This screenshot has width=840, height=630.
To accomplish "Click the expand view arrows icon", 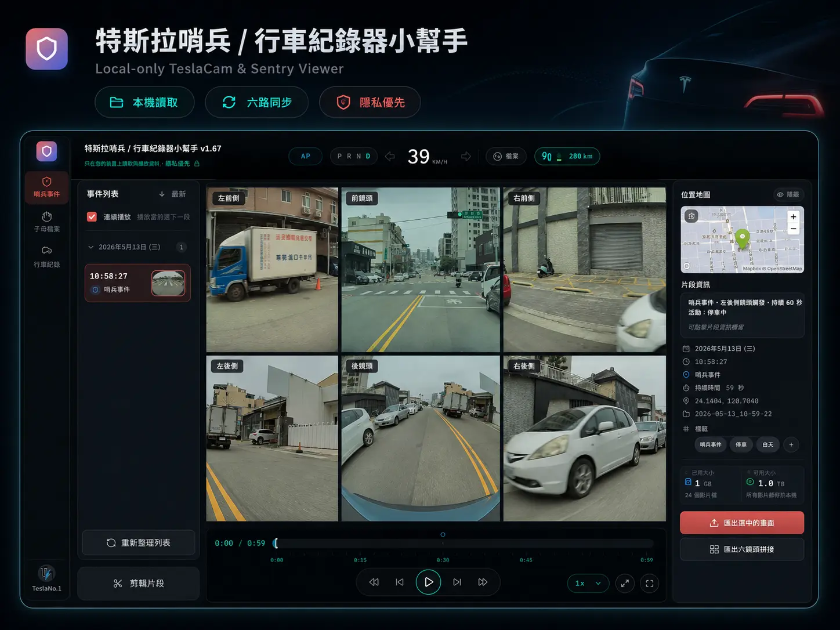I will coord(625,584).
